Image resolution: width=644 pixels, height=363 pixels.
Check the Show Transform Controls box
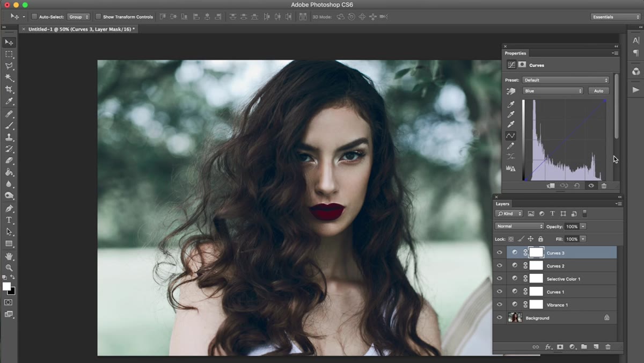click(98, 17)
